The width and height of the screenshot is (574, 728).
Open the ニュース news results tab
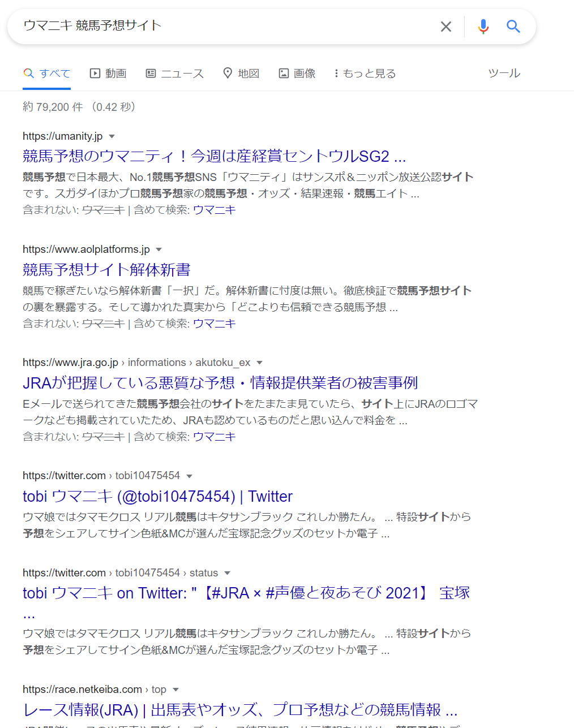[x=175, y=74]
